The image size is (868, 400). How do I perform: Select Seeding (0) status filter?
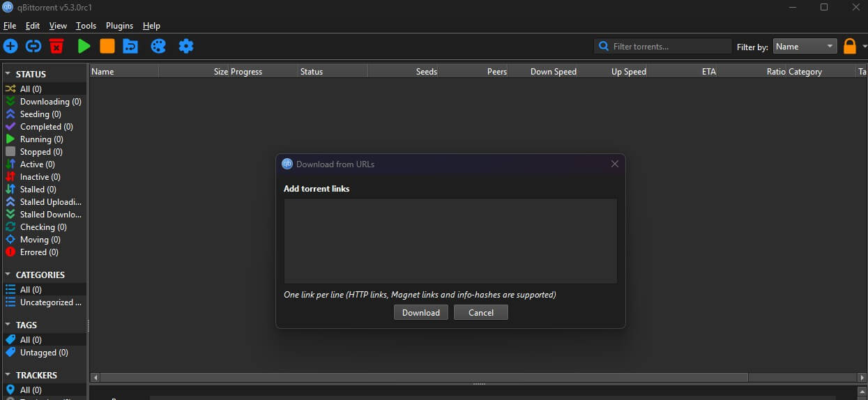point(43,114)
